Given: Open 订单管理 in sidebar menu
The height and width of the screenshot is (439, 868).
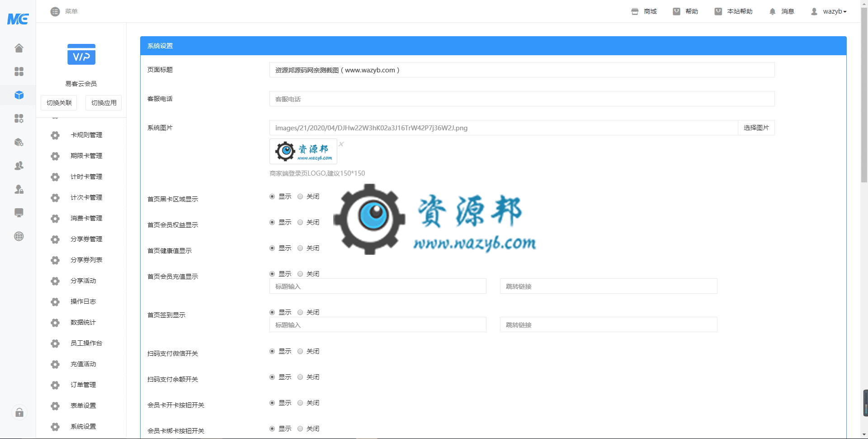Looking at the screenshot, I should click(83, 385).
